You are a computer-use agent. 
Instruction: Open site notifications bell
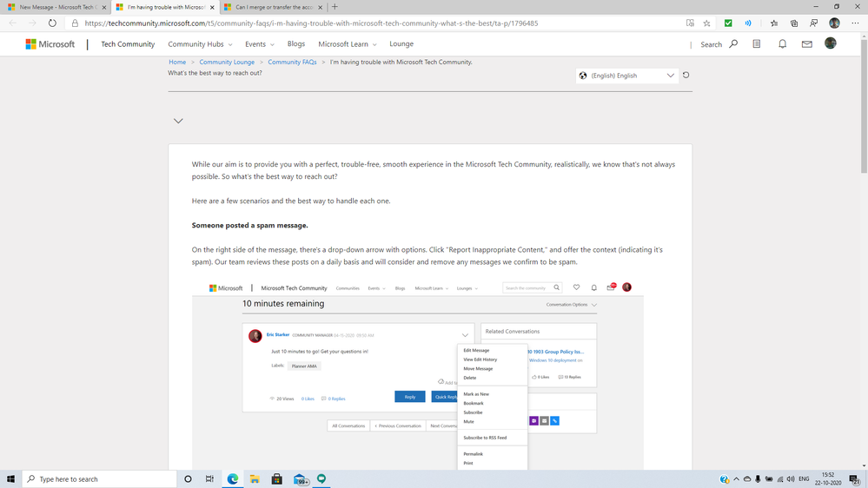click(782, 43)
